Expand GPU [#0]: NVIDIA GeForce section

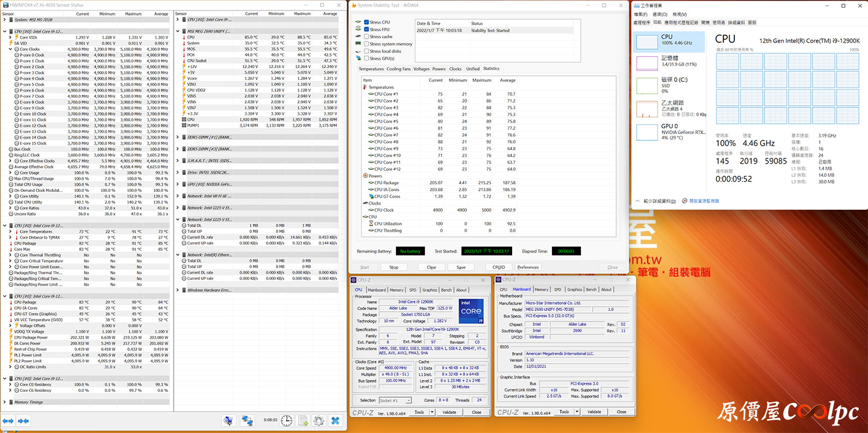(178, 184)
